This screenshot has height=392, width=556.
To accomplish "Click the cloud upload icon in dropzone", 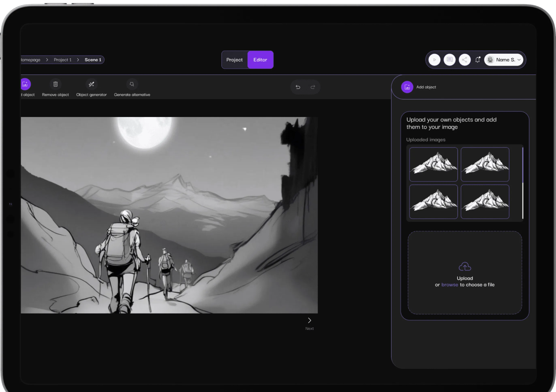I will 465,267.
